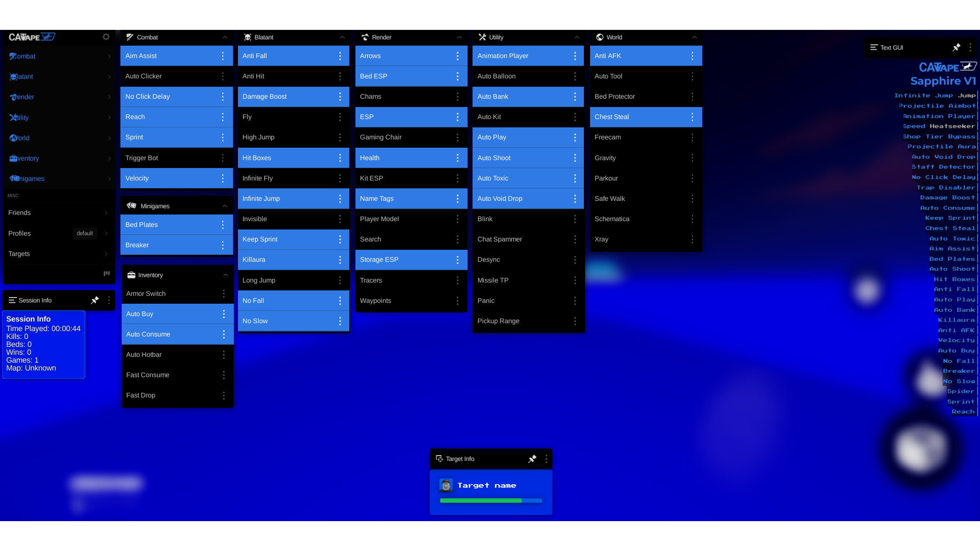Click pin icon on Target Info panel
Image resolution: width=980 pixels, height=551 pixels.
pyautogui.click(x=532, y=458)
